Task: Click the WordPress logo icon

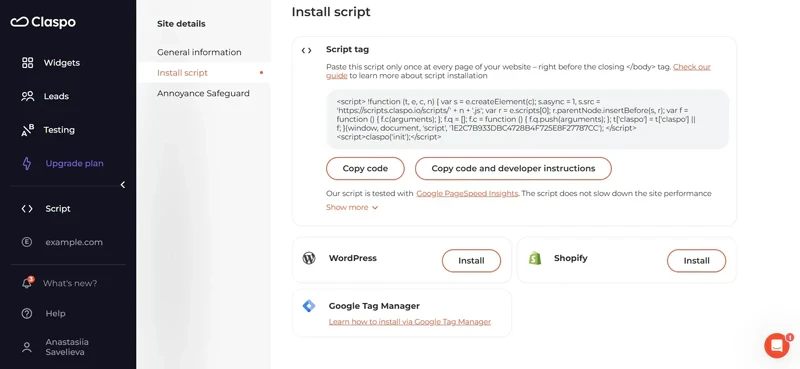Action: click(x=309, y=258)
